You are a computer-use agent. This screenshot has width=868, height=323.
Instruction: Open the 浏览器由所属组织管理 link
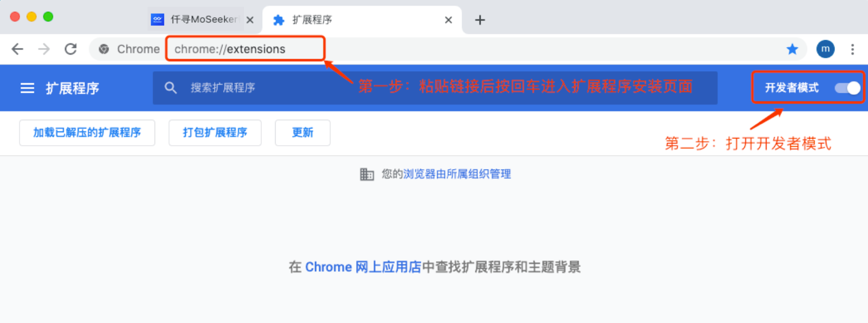[457, 174]
